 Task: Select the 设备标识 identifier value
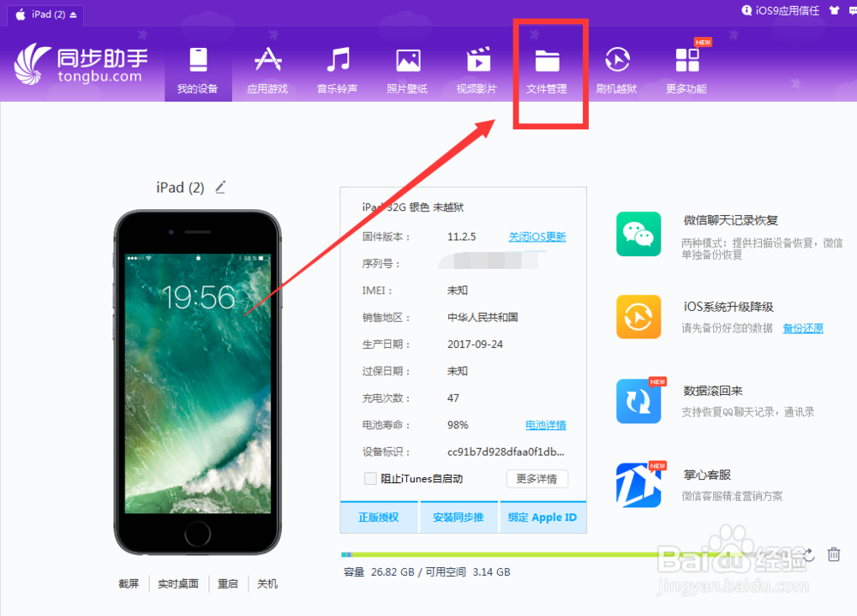[506, 452]
